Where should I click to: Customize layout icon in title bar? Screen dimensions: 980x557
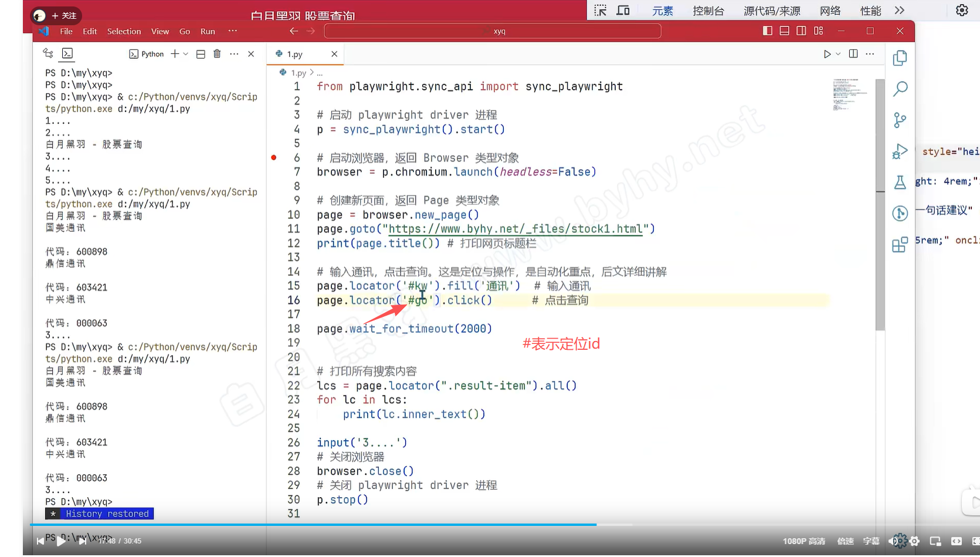coord(819,31)
